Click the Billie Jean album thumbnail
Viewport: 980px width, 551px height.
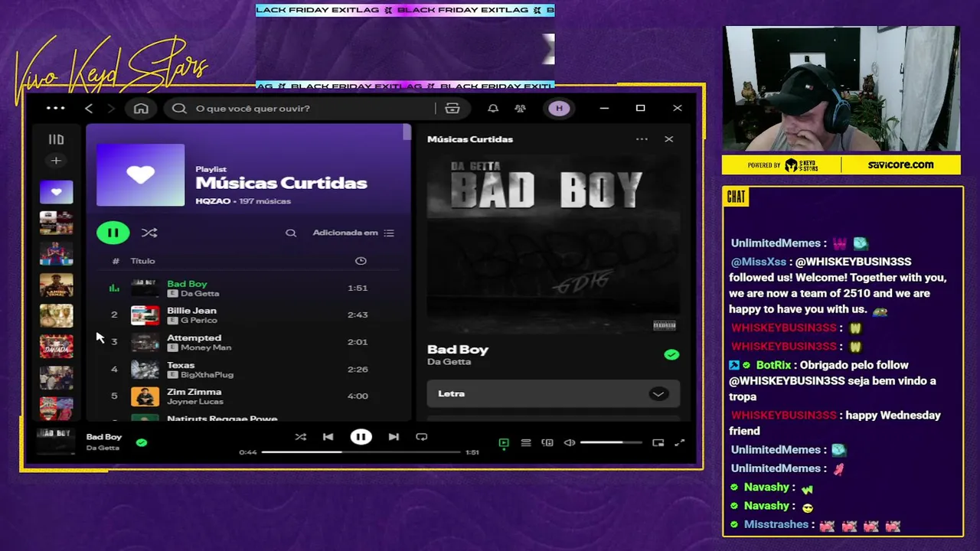145,315
